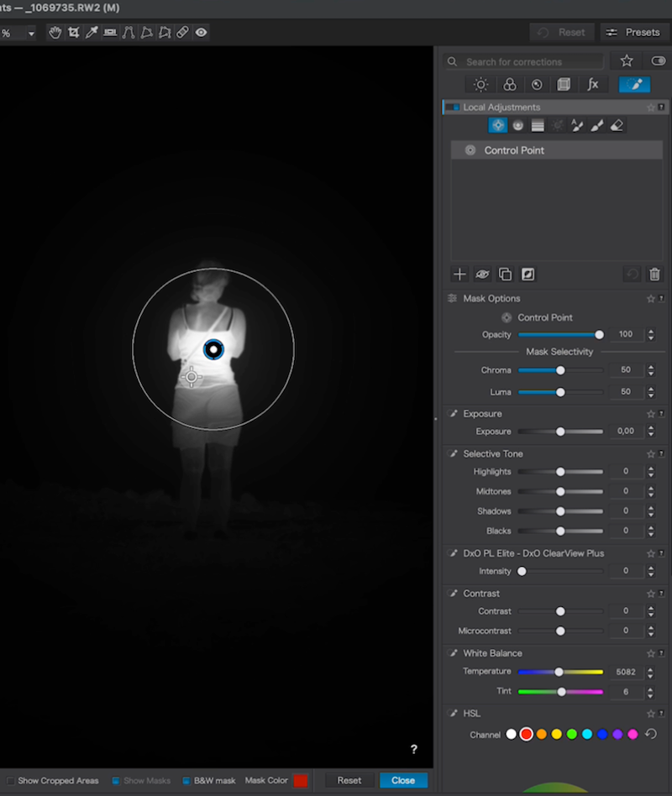The image size is (672, 796).
Task: Enable the Show Cropped Areas checkbox
Action: [10, 781]
